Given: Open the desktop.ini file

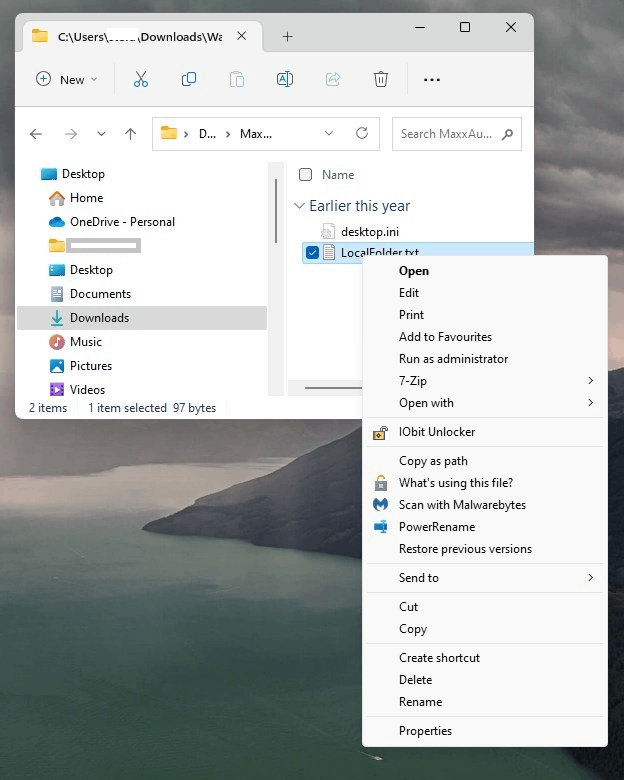Looking at the screenshot, I should point(370,232).
